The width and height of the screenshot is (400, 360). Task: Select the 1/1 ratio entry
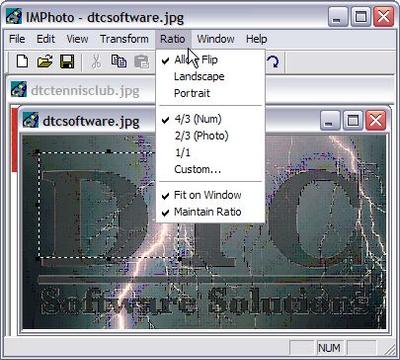pos(210,153)
